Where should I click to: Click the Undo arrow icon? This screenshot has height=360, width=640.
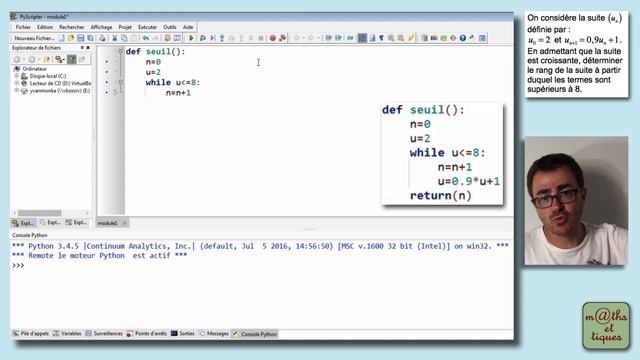click(x=146, y=38)
